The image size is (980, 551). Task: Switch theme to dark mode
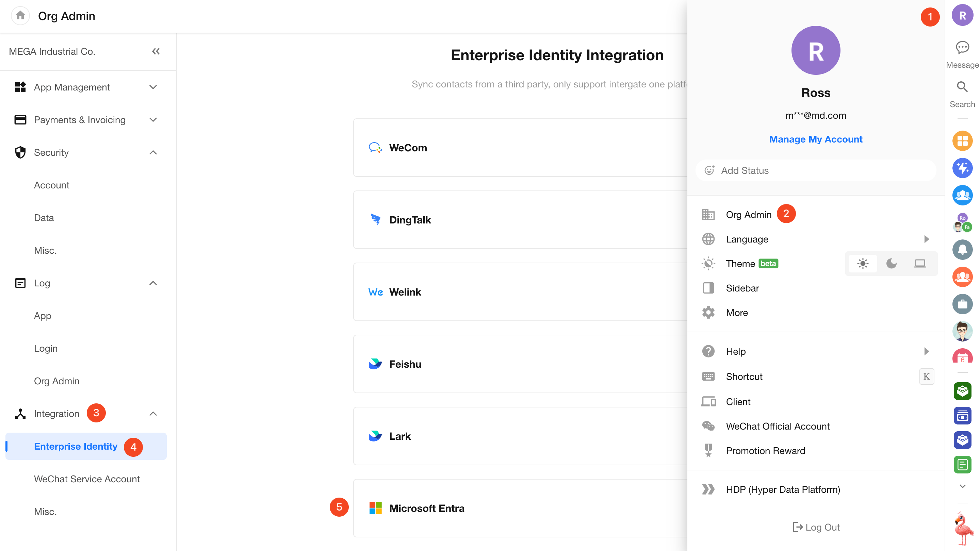[892, 264]
